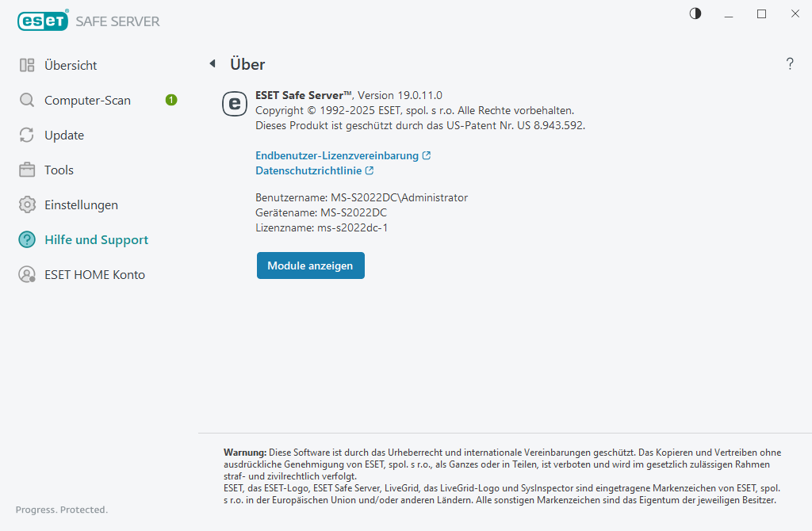The height and width of the screenshot is (531, 812).
Task: Click the Update refresh icon
Action: pyautogui.click(x=26, y=135)
